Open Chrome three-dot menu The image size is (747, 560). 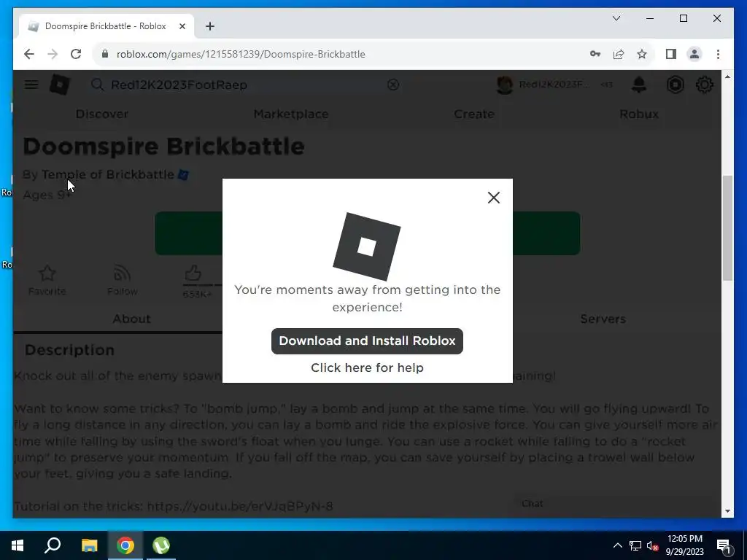pos(718,54)
